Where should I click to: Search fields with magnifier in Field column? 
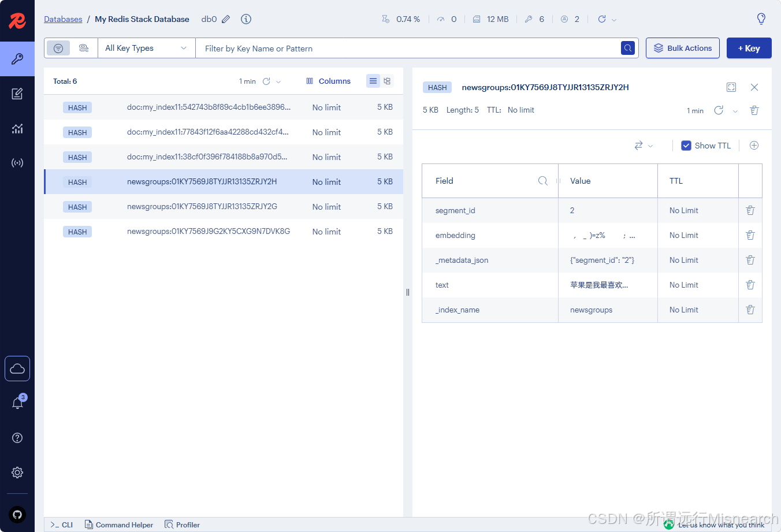[x=543, y=181]
